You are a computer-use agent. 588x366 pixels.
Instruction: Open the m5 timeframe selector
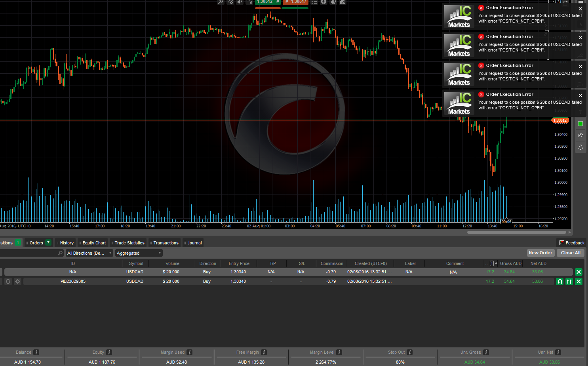[x=249, y=2]
